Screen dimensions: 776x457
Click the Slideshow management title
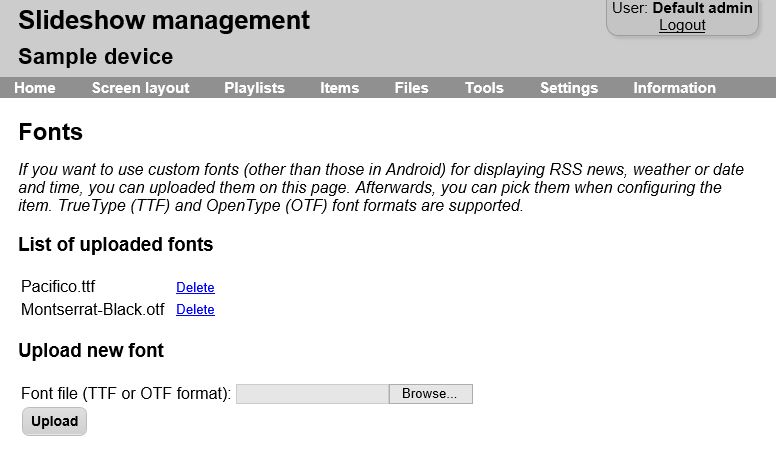(164, 21)
